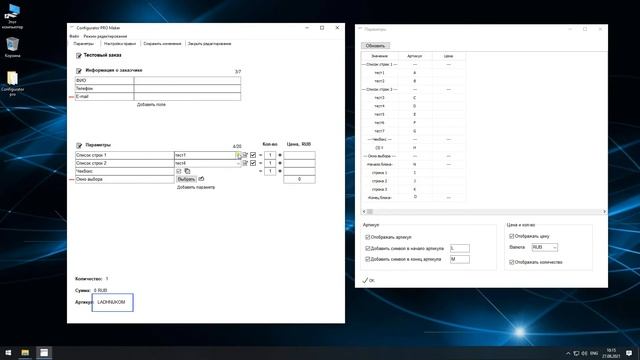The width and height of the screenshot is (640, 360).
Task: Click the scrollbar right arrow in Параметры table
Action: click(x=604, y=212)
